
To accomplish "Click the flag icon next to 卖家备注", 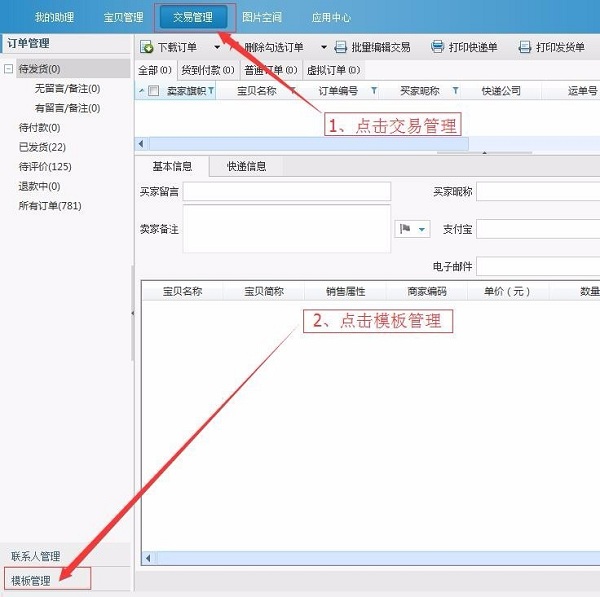I will click(406, 229).
